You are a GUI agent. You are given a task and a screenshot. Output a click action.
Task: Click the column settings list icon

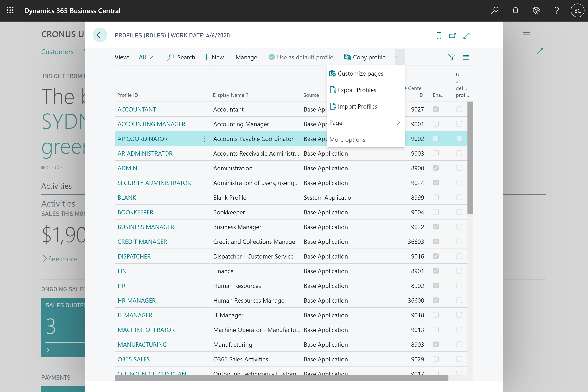466,57
